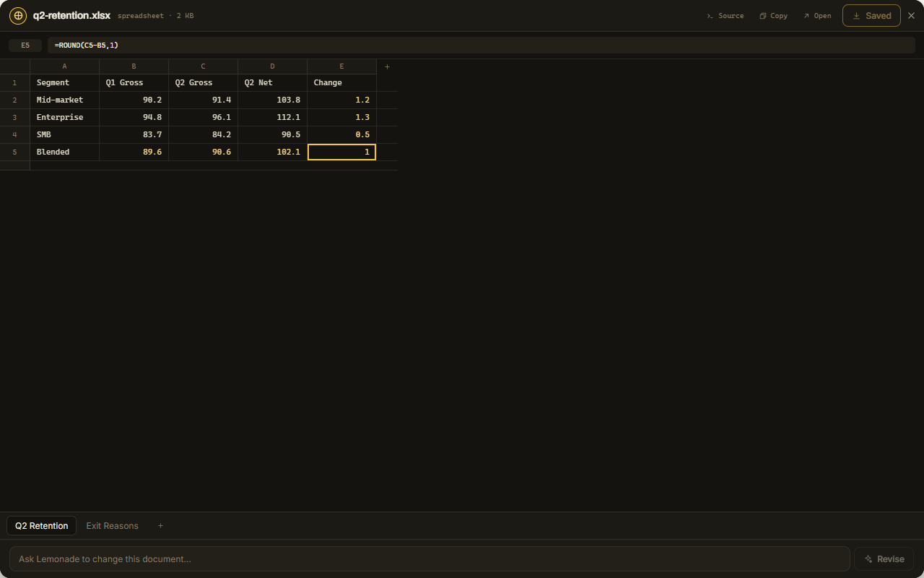This screenshot has width=924, height=578.
Task: Select Change cell with value 1.3
Action: (341, 117)
